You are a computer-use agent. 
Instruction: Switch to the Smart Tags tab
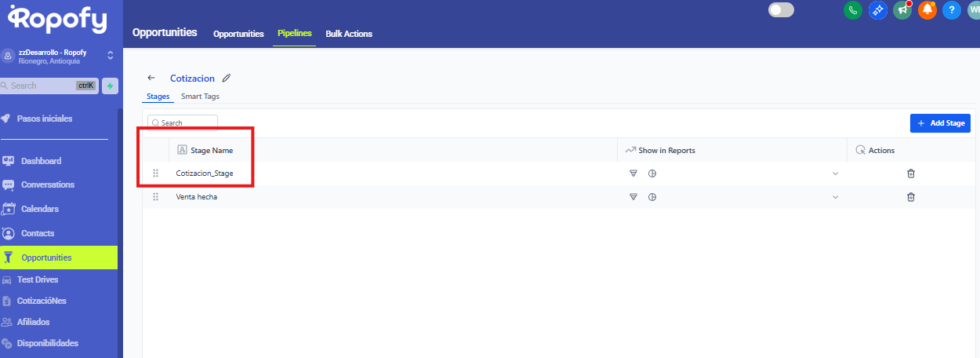point(200,97)
